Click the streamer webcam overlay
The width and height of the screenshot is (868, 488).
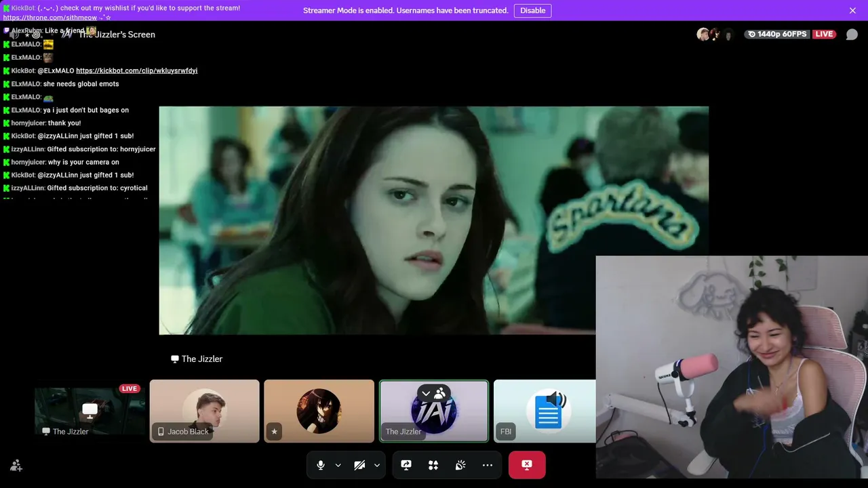[732, 367]
